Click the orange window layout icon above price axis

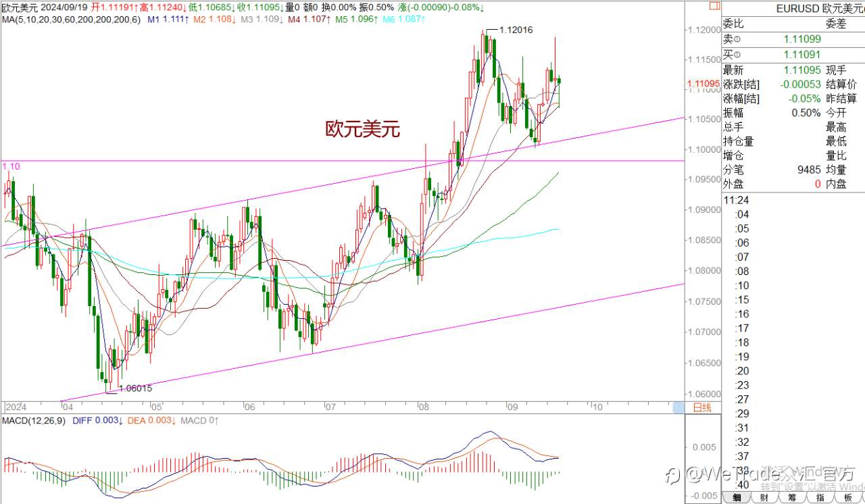[714, 7]
